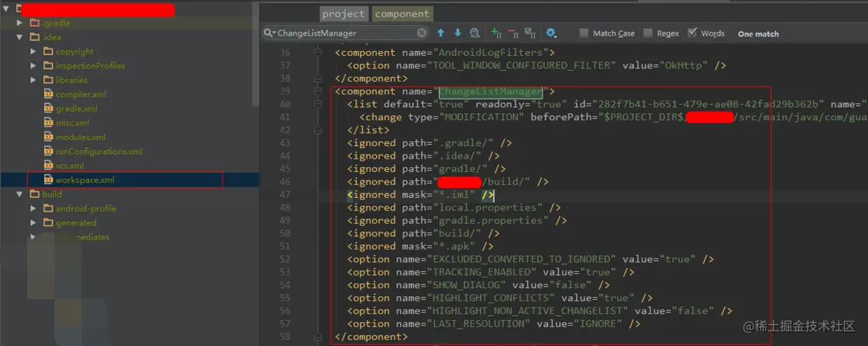868x346 pixels.
Task: Add selection for next occurrence icon
Action: (x=496, y=33)
